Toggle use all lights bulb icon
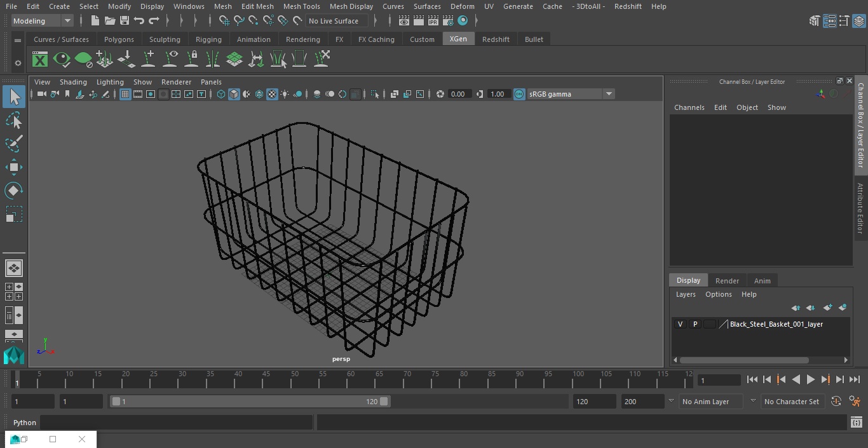The width and height of the screenshot is (868, 448). point(285,94)
